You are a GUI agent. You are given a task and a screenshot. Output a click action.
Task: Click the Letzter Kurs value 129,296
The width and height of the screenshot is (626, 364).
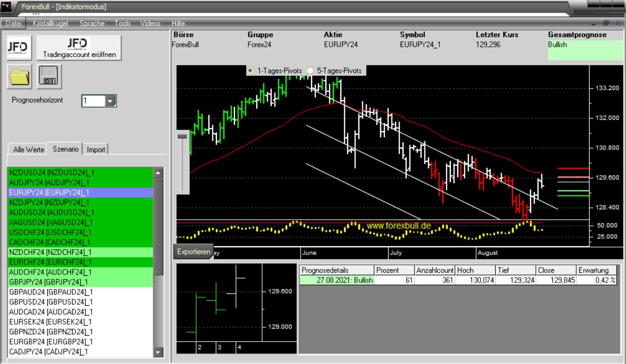489,44
